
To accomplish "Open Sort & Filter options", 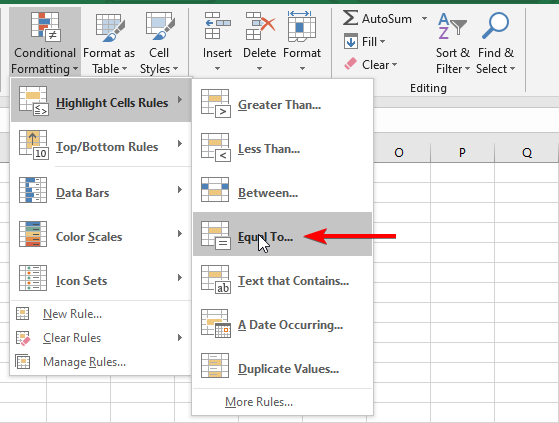I will click(x=453, y=43).
